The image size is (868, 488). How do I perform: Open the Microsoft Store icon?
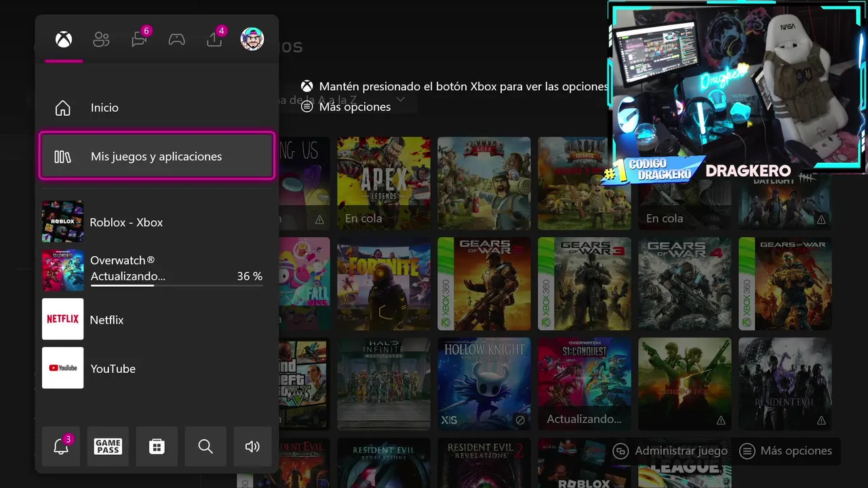coord(157,446)
